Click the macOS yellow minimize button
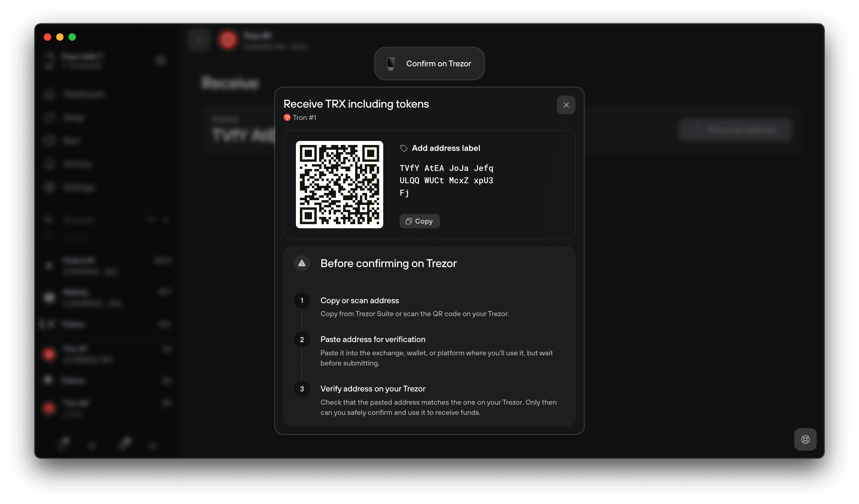 (x=60, y=37)
